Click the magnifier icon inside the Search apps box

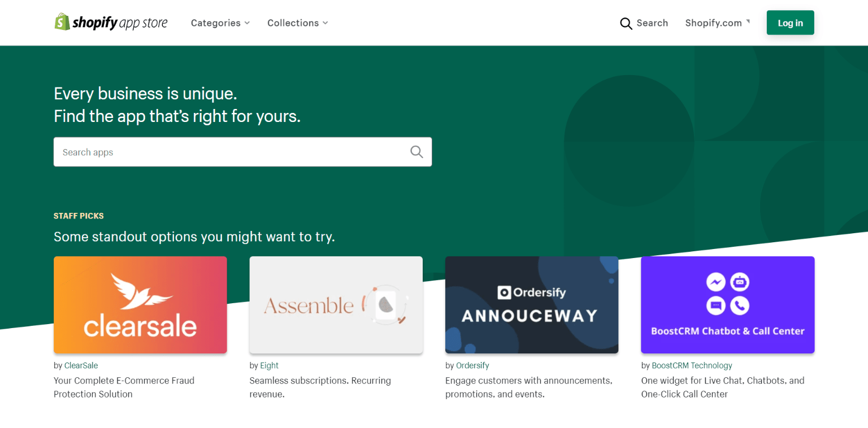(x=416, y=152)
